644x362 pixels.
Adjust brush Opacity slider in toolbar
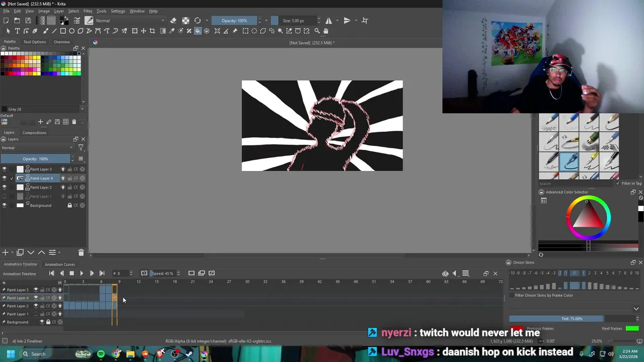(x=234, y=21)
